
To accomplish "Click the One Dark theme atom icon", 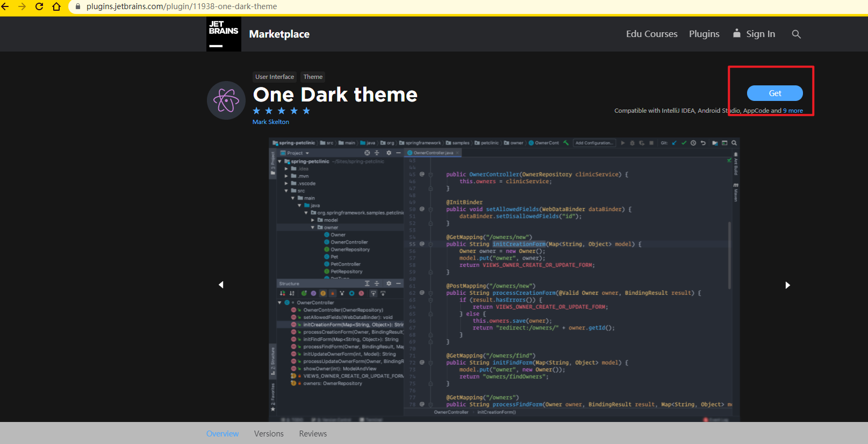I will click(226, 100).
